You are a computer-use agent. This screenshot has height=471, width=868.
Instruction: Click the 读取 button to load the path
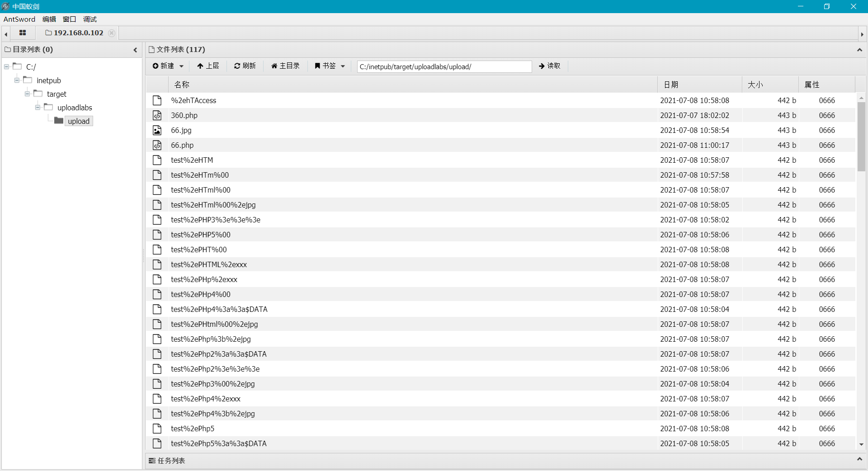pyautogui.click(x=550, y=66)
